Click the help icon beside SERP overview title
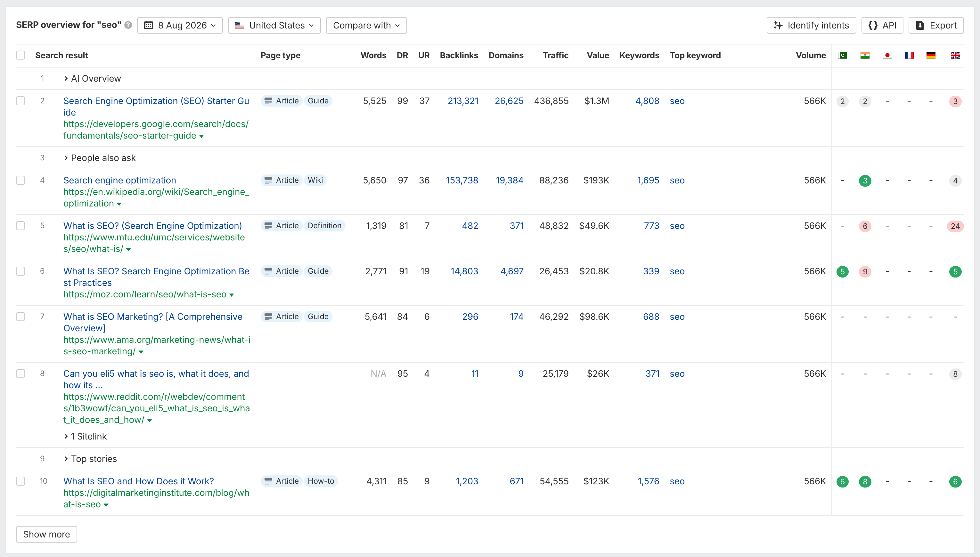This screenshot has width=980, height=557. (128, 25)
